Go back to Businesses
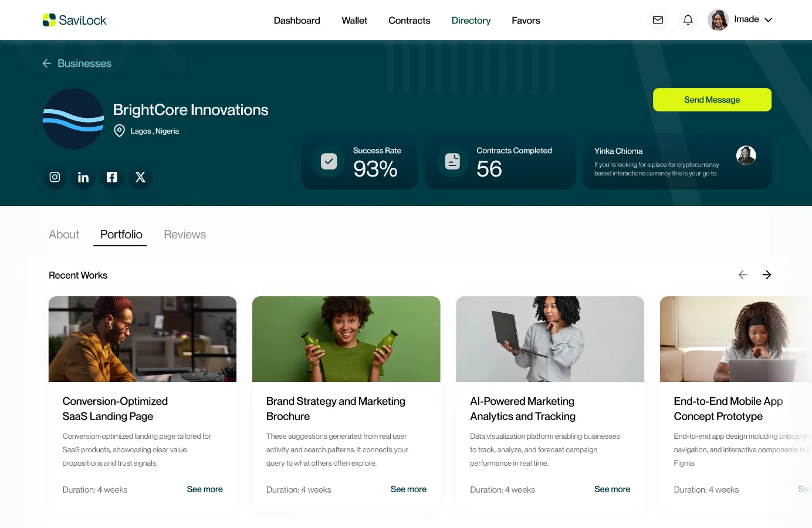The image size is (812, 528). click(77, 63)
